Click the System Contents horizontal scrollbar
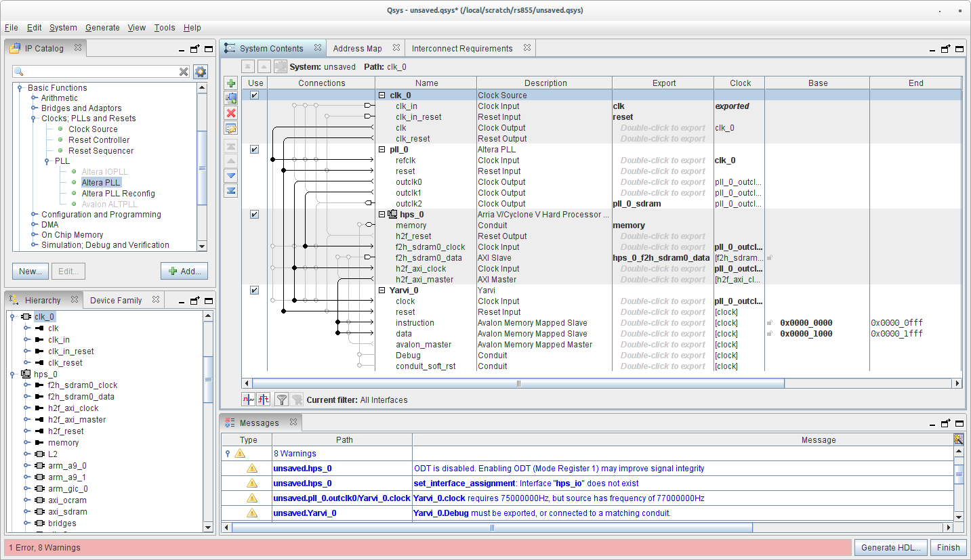Screen dimensions: 971x560 click(x=518, y=383)
